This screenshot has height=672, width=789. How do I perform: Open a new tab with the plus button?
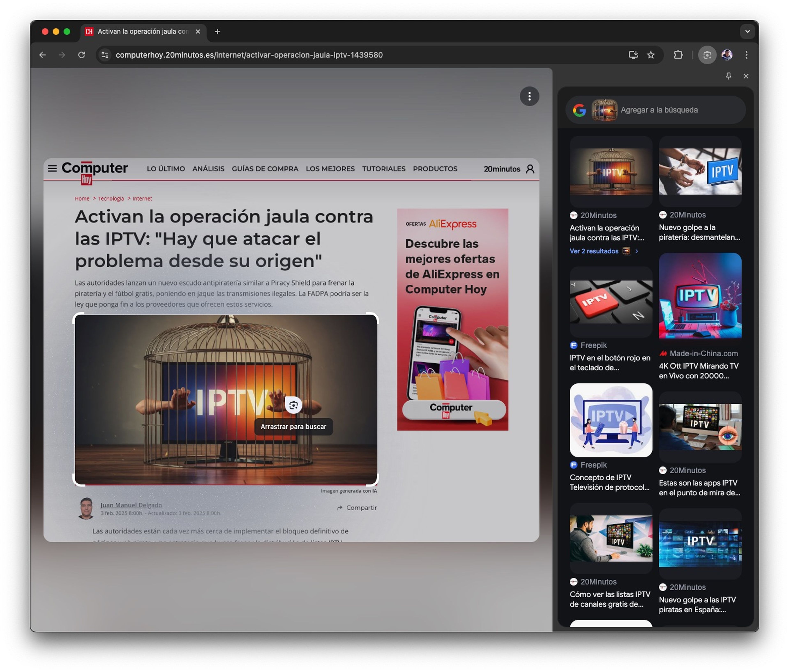point(217,32)
